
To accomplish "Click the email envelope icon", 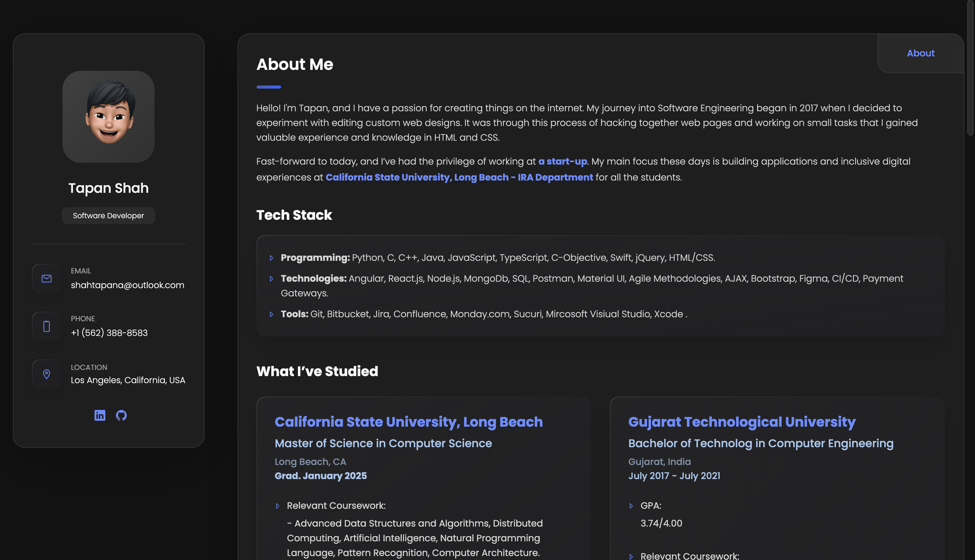I will point(47,278).
